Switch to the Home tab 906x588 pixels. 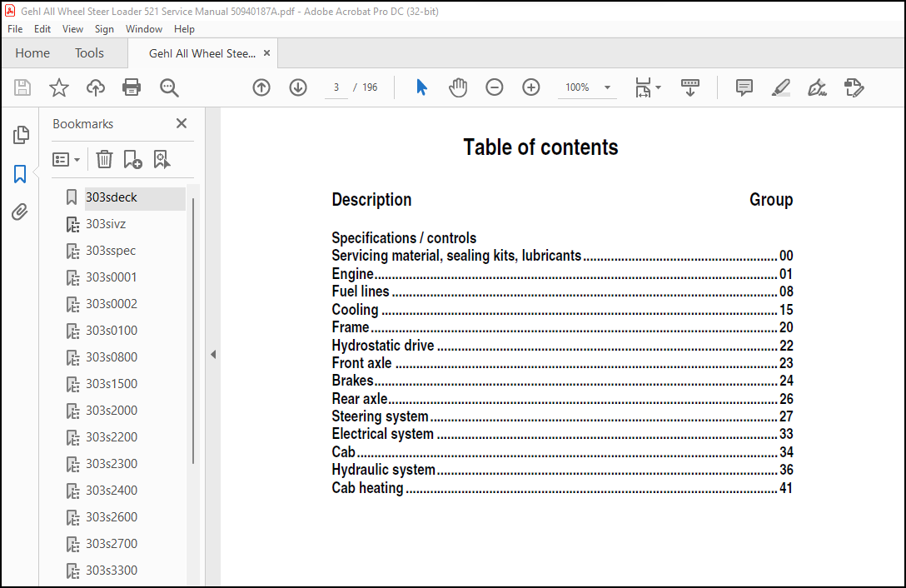click(32, 53)
